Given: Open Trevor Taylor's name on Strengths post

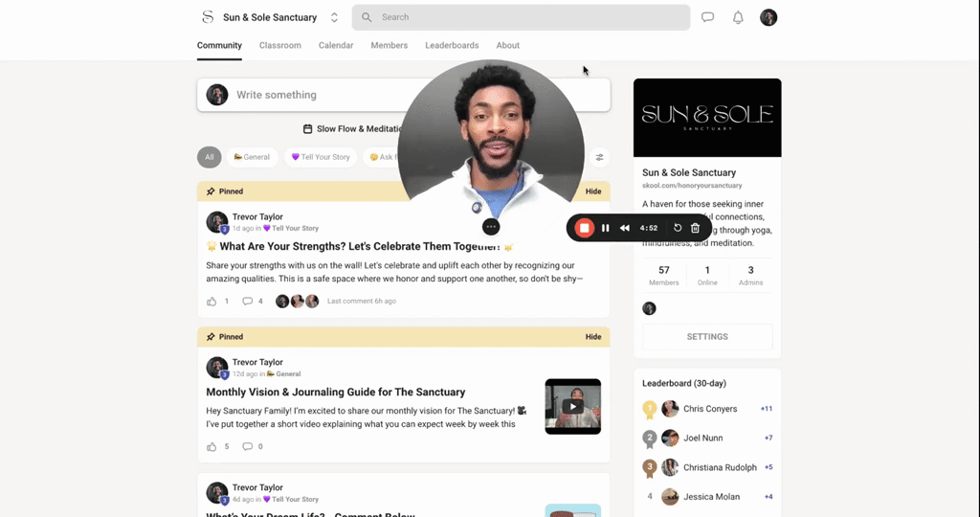Looking at the screenshot, I should [x=257, y=217].
